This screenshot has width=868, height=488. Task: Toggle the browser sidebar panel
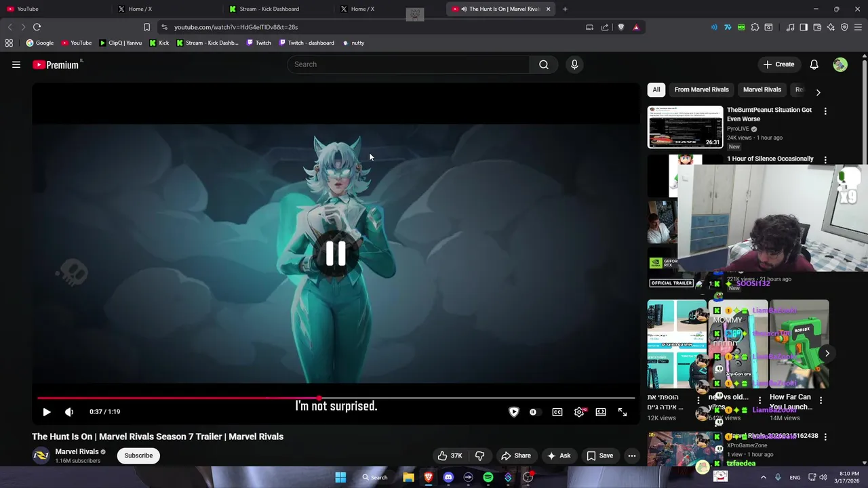pyautogui.click(x=804, y=27)
